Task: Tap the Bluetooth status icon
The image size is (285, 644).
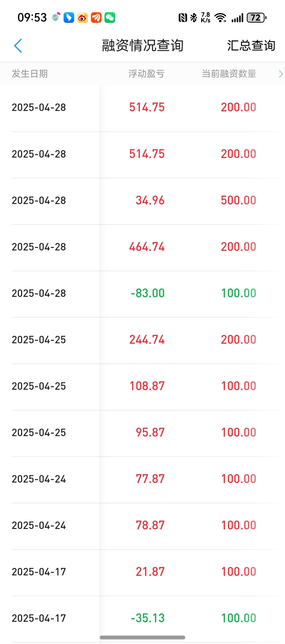Action: (194, 18)
